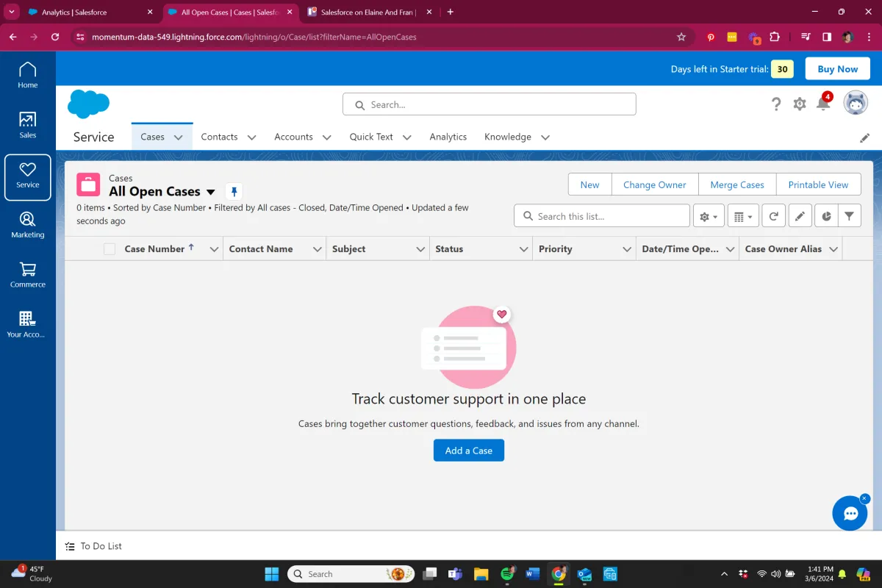Viewport: 882px width, 588px height.
Task: Switch to Analytics | Salesforce browser tab
Action: click(89, 12)
